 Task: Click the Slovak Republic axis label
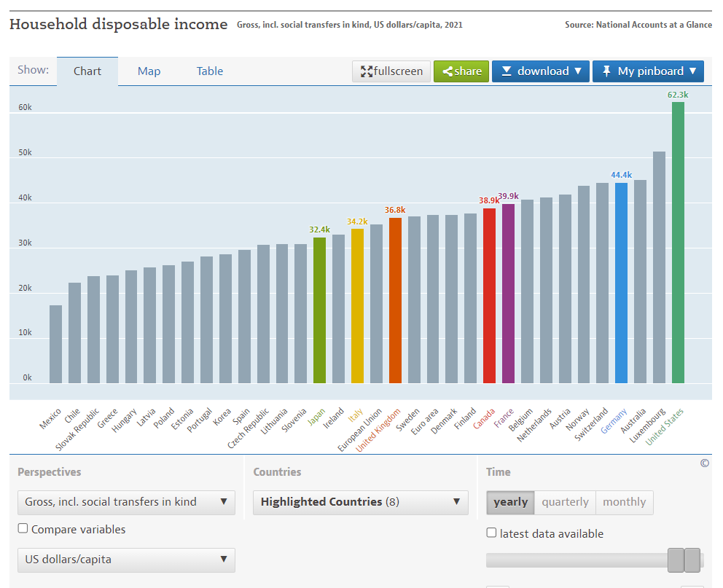(77, 429)
